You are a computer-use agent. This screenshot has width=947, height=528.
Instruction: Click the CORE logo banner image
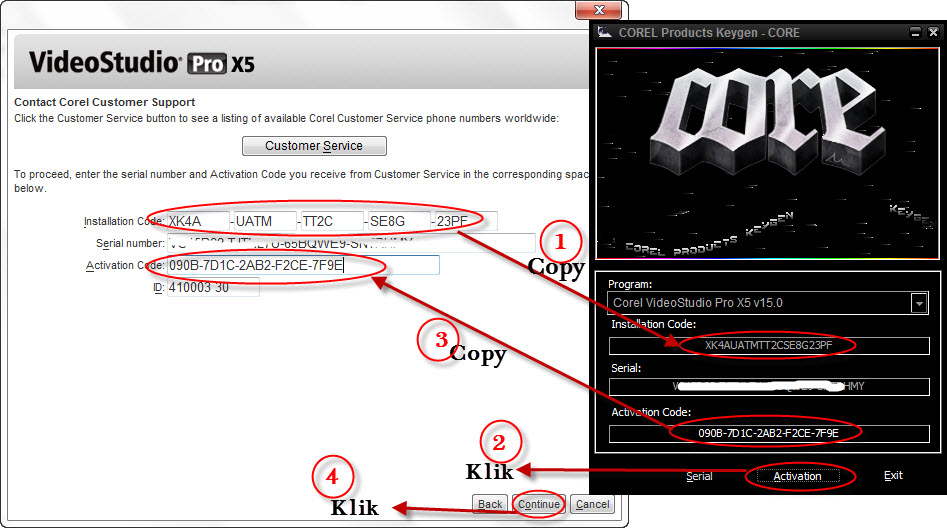pyautogui.click(x=768, y=154)
